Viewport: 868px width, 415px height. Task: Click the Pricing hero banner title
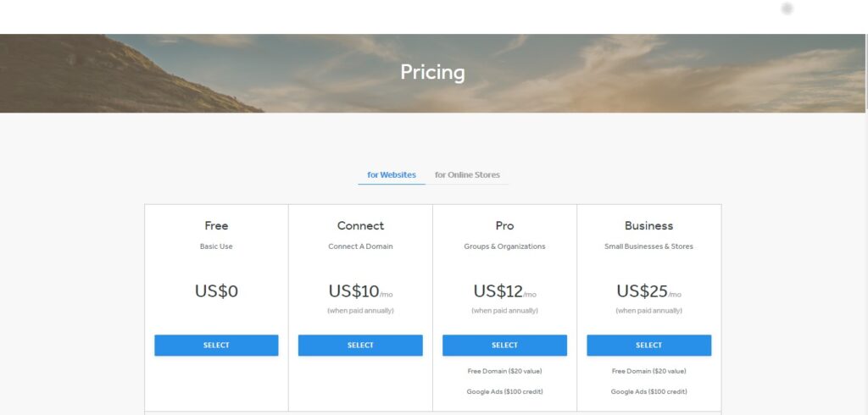(432, 72)
